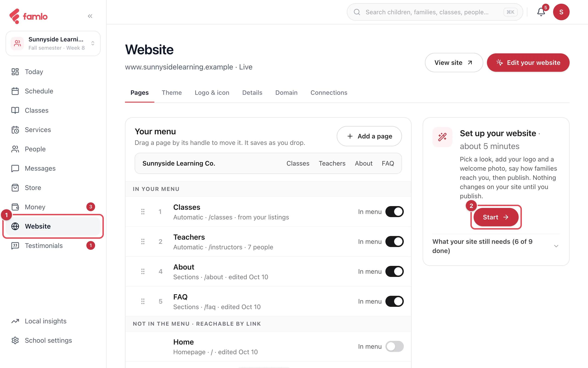This screenshot has height=368, width=588.
Task: Open the Sunnyside Learning school switcher
Action: [x=53, y=43]
